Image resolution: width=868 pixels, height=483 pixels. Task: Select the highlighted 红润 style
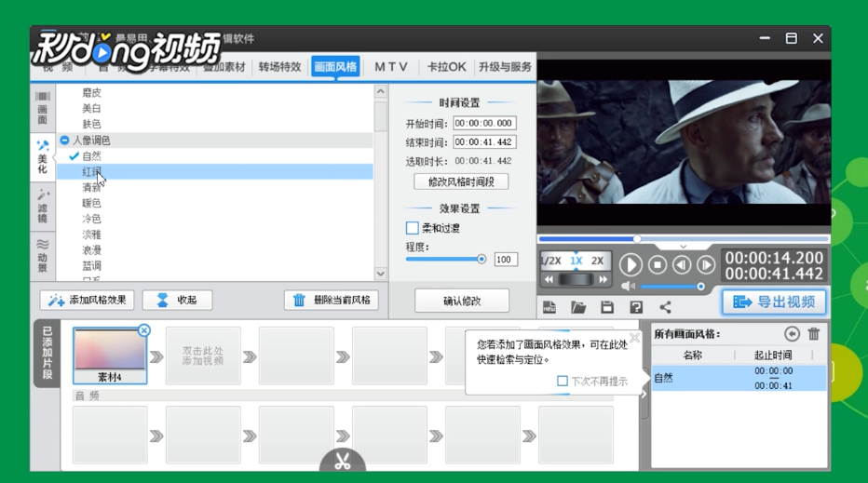(215, 171)
